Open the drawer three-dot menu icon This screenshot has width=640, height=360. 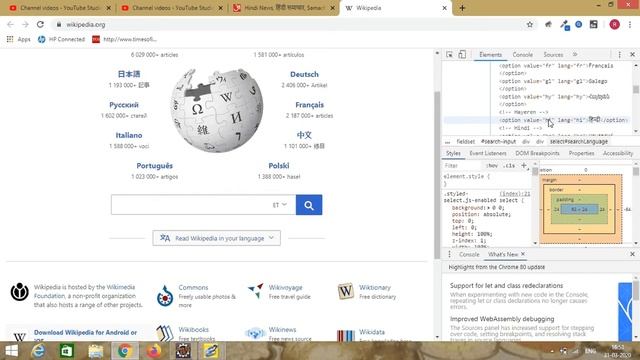(x=449, y=254)
